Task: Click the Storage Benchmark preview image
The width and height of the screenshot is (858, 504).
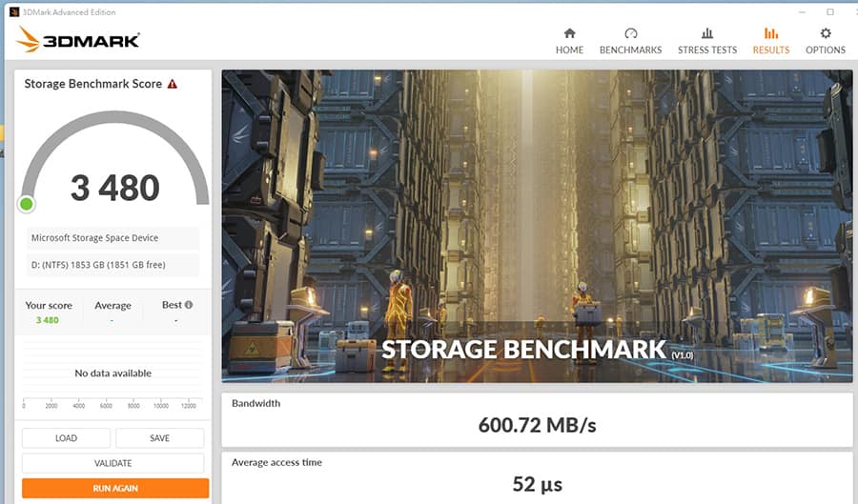Action: 537,226
